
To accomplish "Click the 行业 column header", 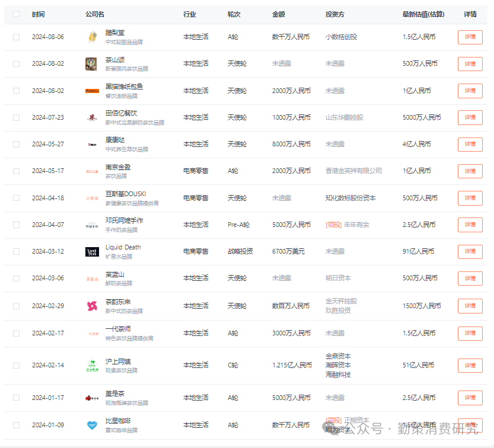I will [x=190, y=14].
